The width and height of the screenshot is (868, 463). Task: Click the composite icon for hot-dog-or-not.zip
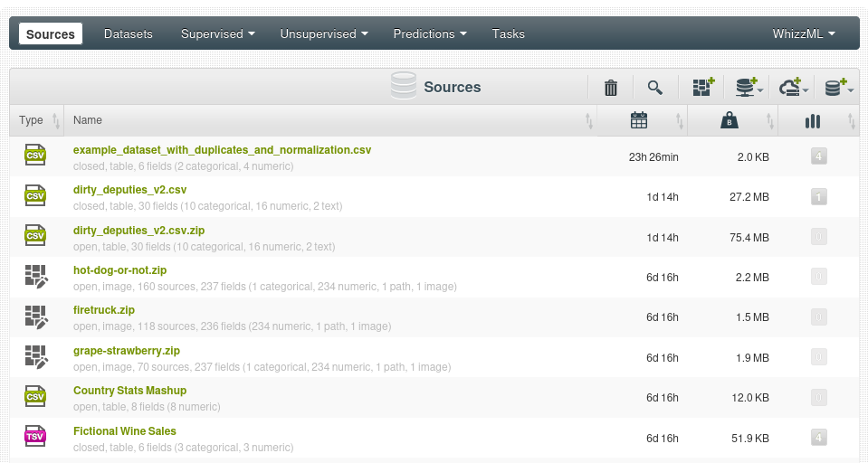(x=35, y=277)
